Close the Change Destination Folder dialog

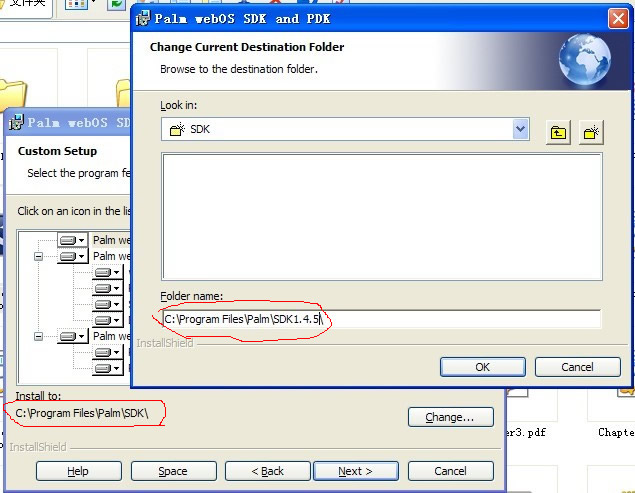(618, 19)
